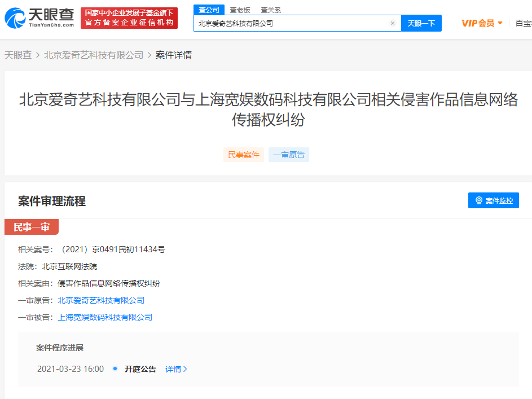Expand 详情 for the 开庭公告 entry

pyautogui.click(x=176, y=369)
